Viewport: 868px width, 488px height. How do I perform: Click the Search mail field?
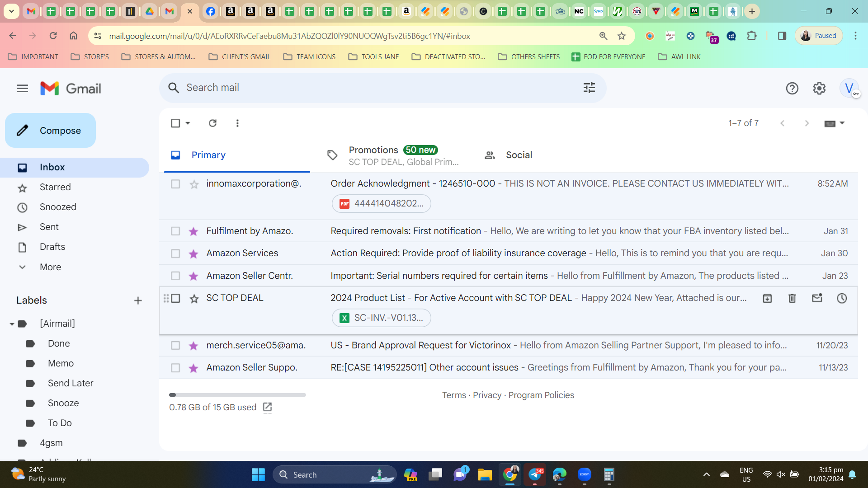coord(382,88)
